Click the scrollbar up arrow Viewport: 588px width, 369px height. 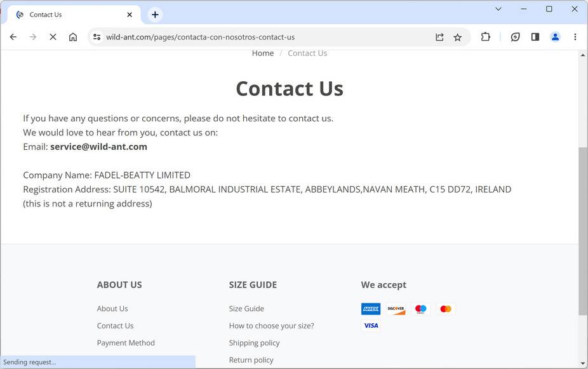(x=583, y=55)
